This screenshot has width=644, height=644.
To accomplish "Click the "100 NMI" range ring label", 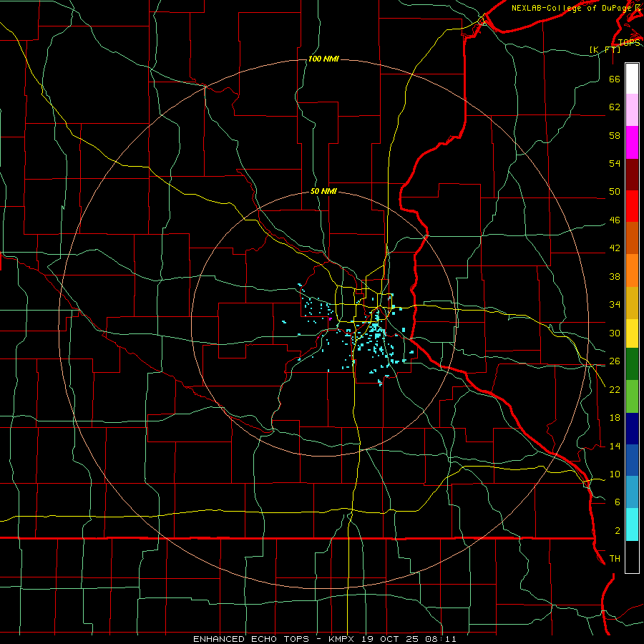I will [323, 59].
